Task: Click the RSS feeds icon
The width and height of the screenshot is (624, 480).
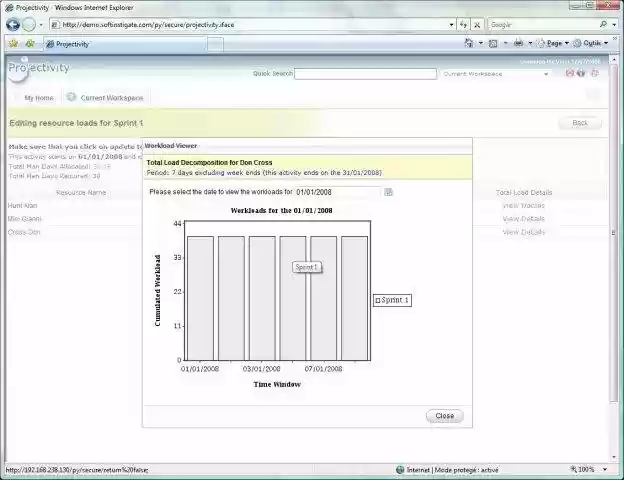Action: [x=493, y=43]
